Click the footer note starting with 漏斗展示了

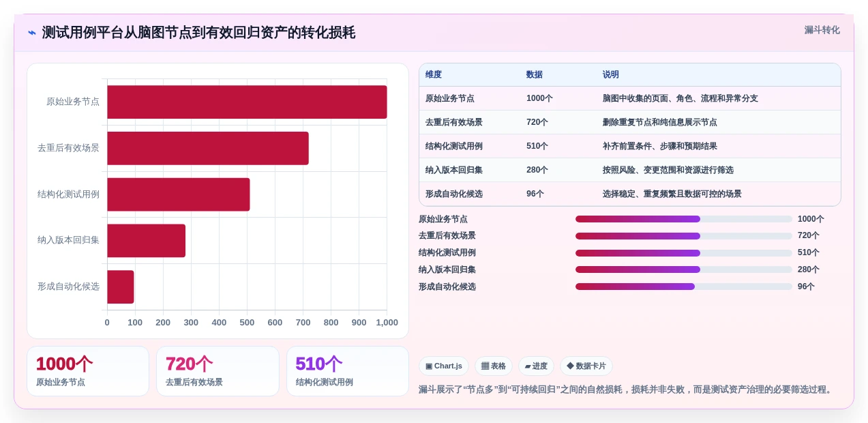point(627,390)
